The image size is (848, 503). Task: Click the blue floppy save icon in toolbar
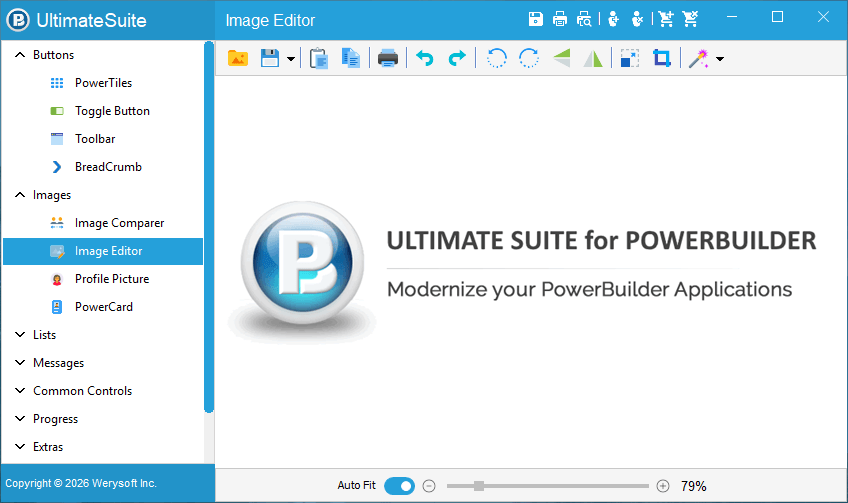270,58
